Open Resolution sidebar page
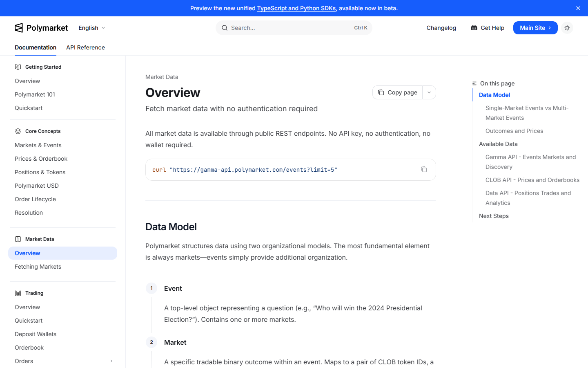588x368 pixels. point(29,213)
